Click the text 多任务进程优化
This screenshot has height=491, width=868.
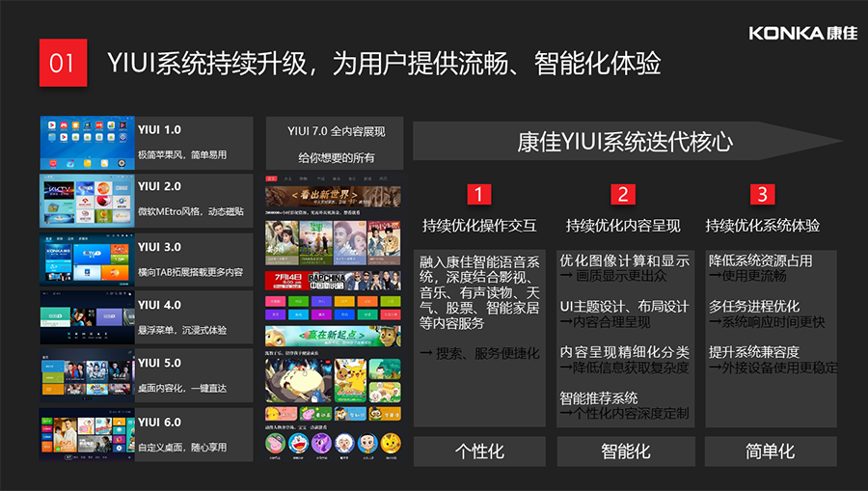click(754, 307)
